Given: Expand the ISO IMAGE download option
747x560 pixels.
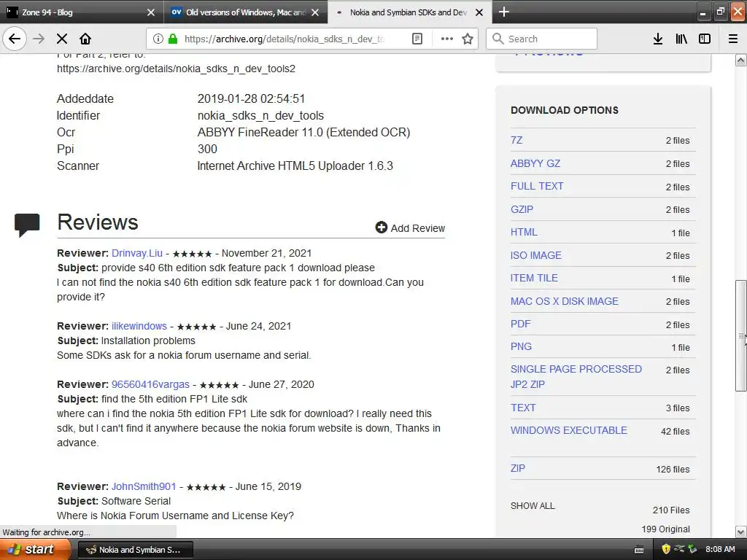Looking at the screenshot, I should click(536, 255).
